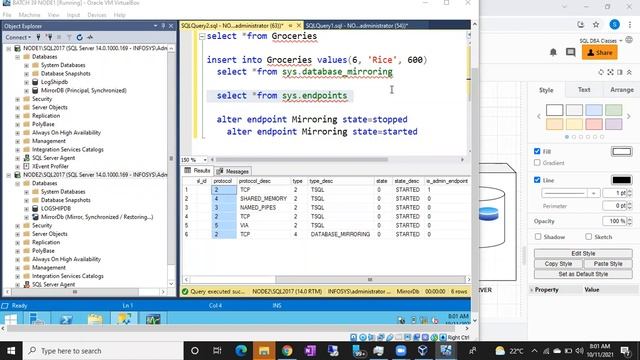The image size is (640, 360).
Task: Open OneNote from host taskbar
Action: click(310, 351)
